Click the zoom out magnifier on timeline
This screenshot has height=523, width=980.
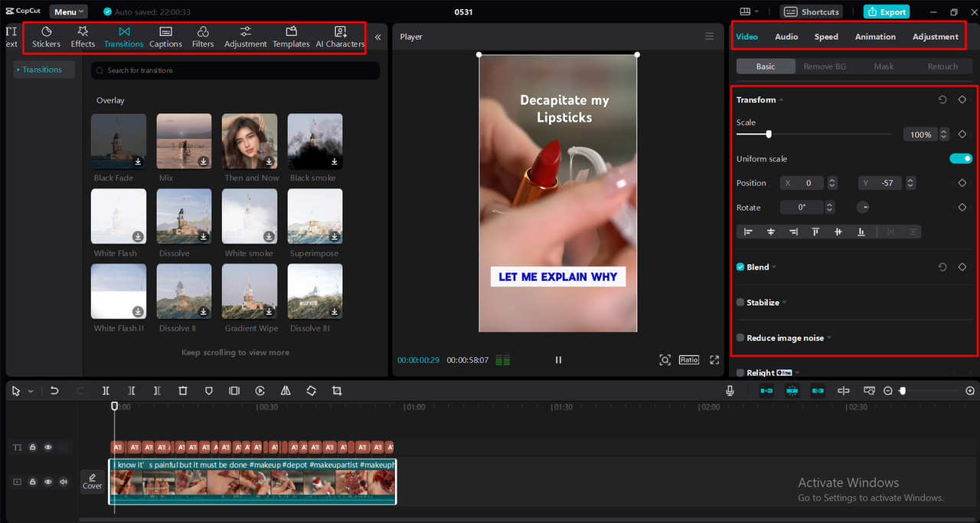(888, 391)
